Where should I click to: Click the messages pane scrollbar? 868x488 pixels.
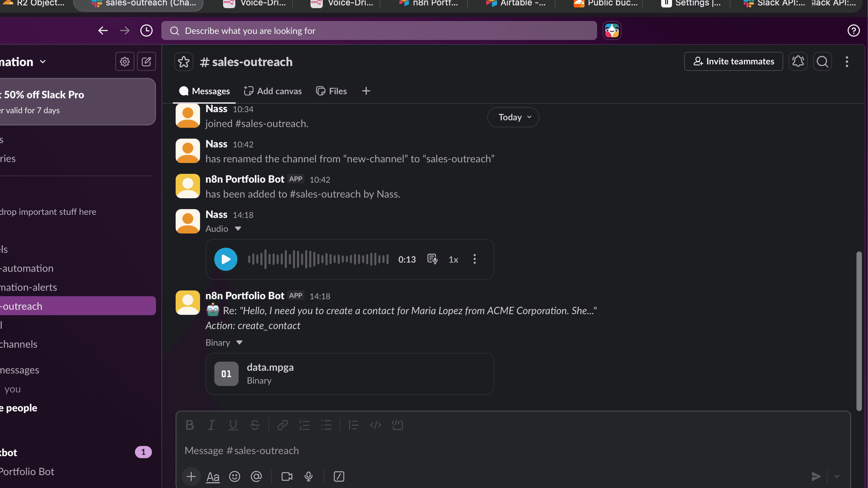(x=859, y=331)
